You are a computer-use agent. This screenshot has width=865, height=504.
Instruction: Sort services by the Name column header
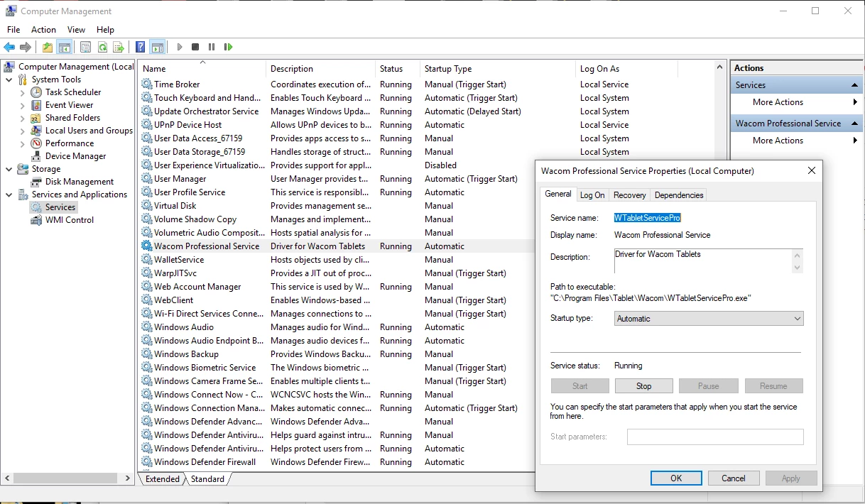(x=202, y=69)
